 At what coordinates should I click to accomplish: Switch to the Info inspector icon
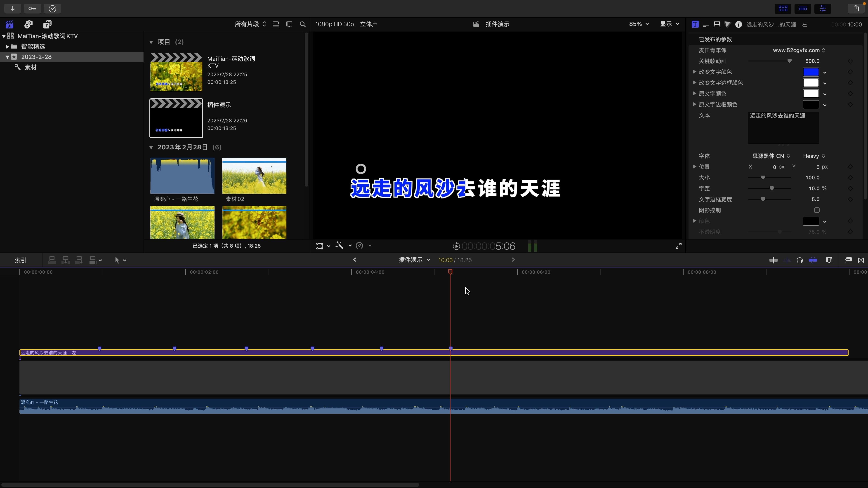click(x=738, y=24)
